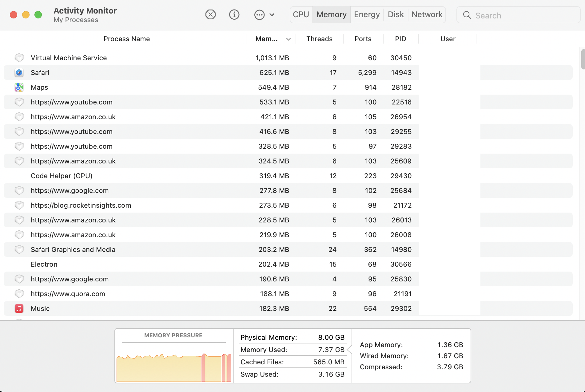
Task: Click the Compressed 3.79 GB value
Action: point(450,367)
